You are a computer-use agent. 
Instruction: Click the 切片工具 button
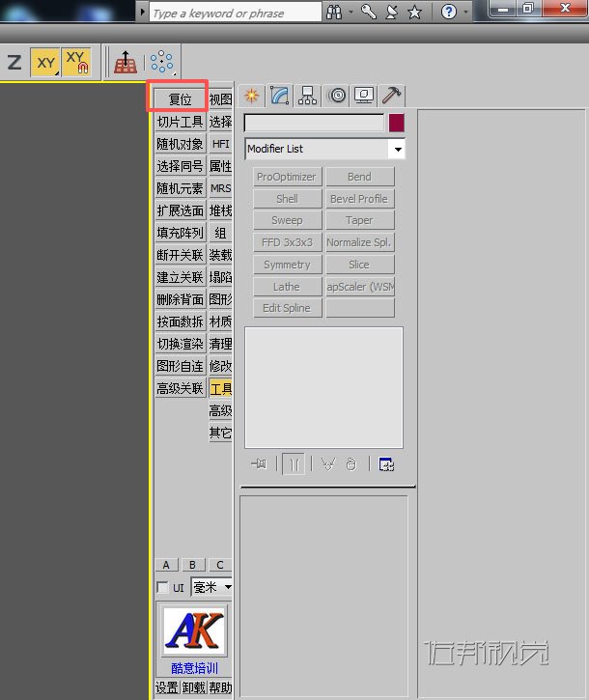(180, 122)
